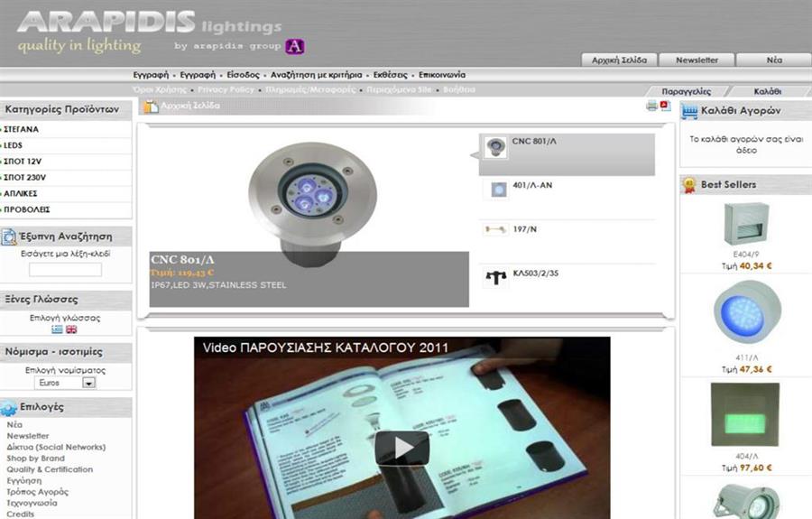Browse the ΑΠΛΙΚΕΣ category
This screenshot has height=519, width=812.
click(x=21, y=194)
